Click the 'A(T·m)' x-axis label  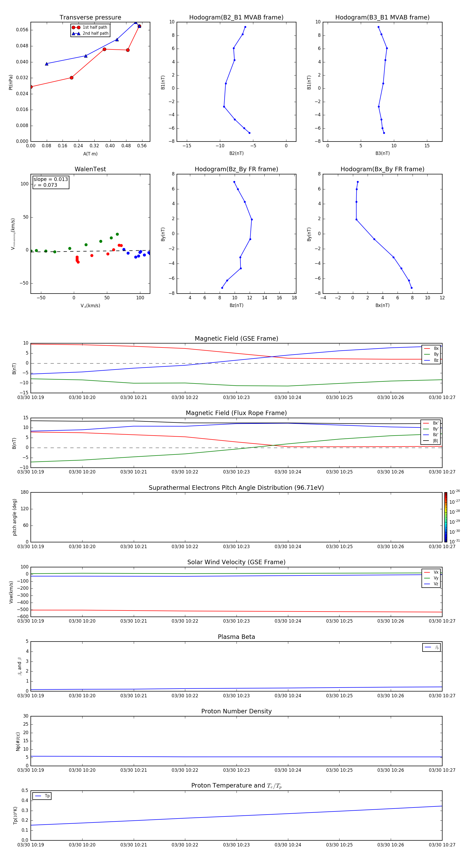90,154
